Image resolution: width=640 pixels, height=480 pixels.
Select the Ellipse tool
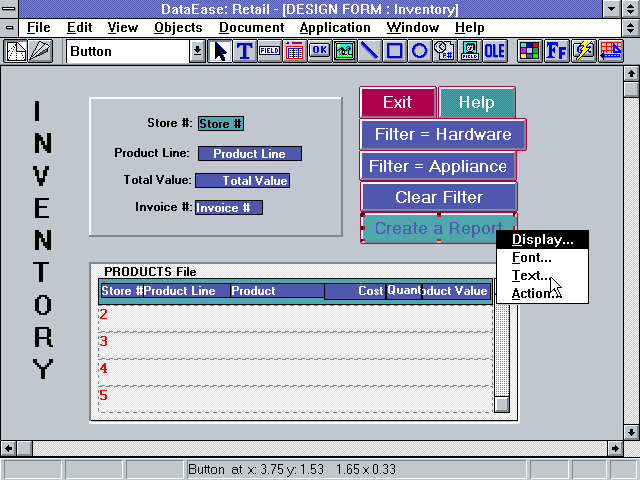pos(419,51)
